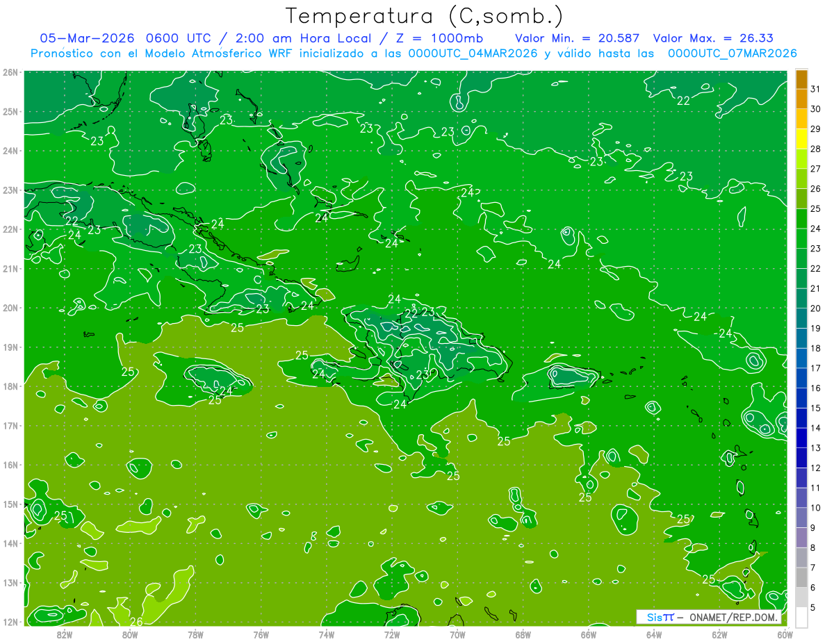Viewport: 834px width, 644px height.
Task: Click the 21N latitude axis label
Action: [x=10, y=268]
